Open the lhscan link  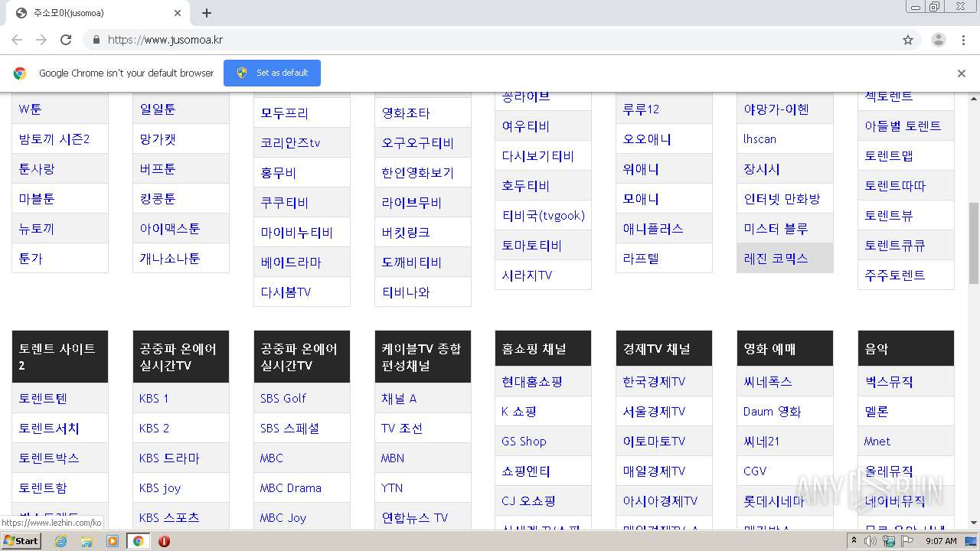pos(759,139)
